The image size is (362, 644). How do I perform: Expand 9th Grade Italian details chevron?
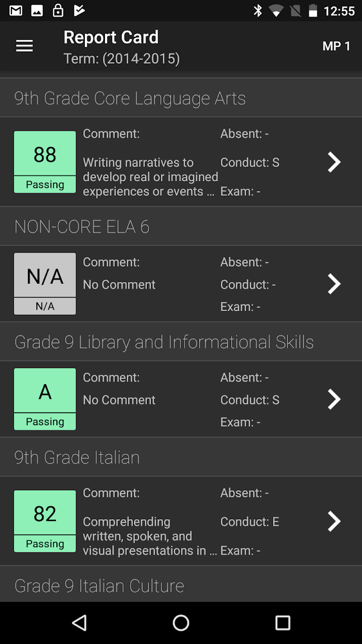(x=335, y=521)
